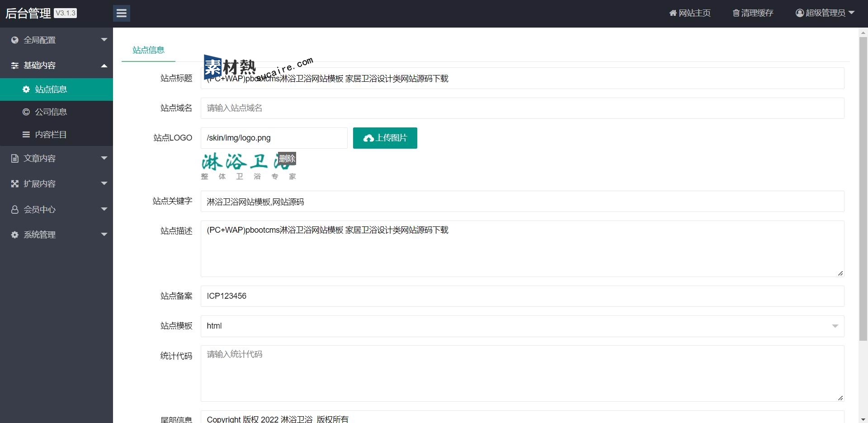The image size is (868, 423).
Task: Click the expand-arrows icon beside 扩展内容
Action: click(x=15, y=183)
